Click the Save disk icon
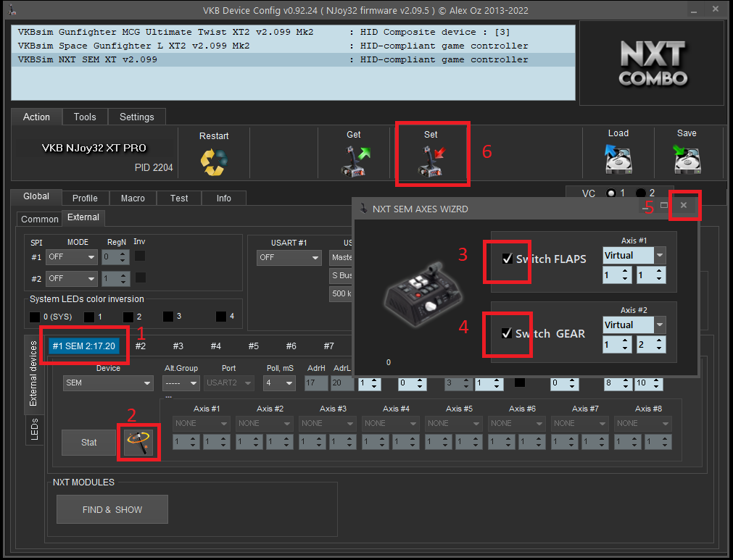 click(687, 159)
